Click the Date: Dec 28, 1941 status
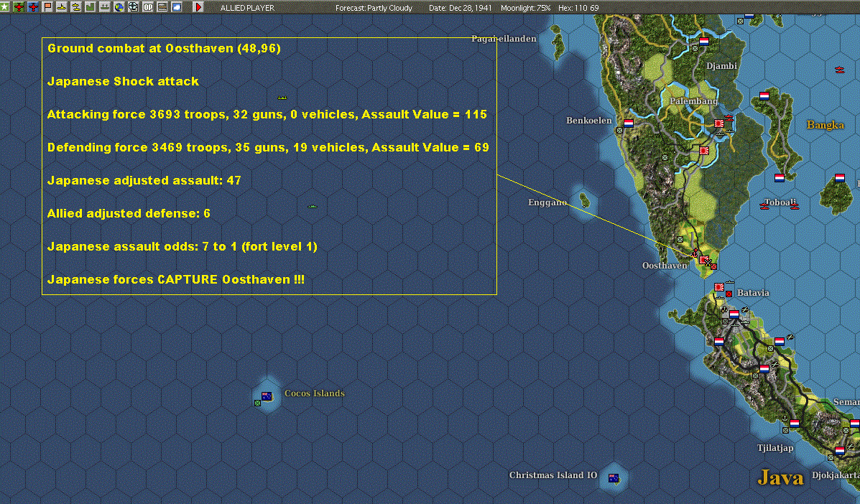Screen dimensions: 860x504 point(460,8)
